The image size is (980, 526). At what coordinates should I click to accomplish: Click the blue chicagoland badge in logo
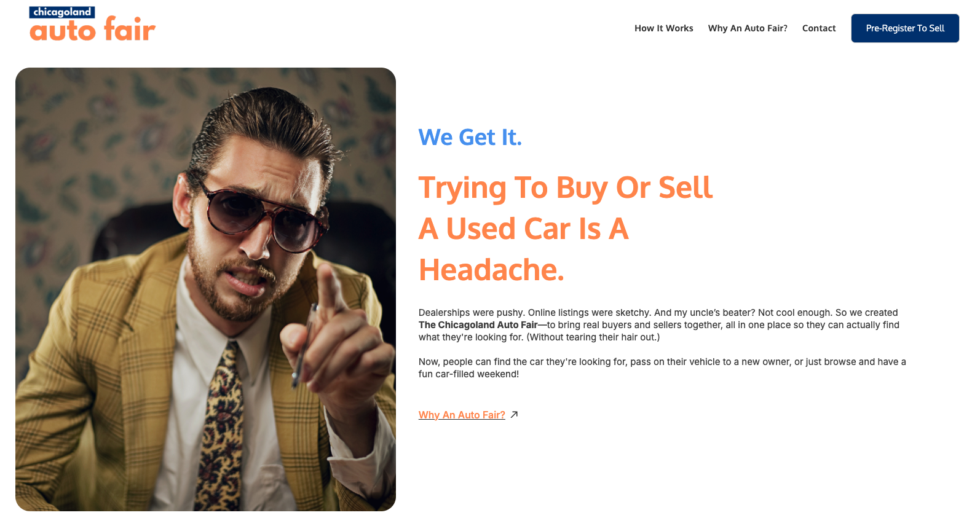[62, 12]
